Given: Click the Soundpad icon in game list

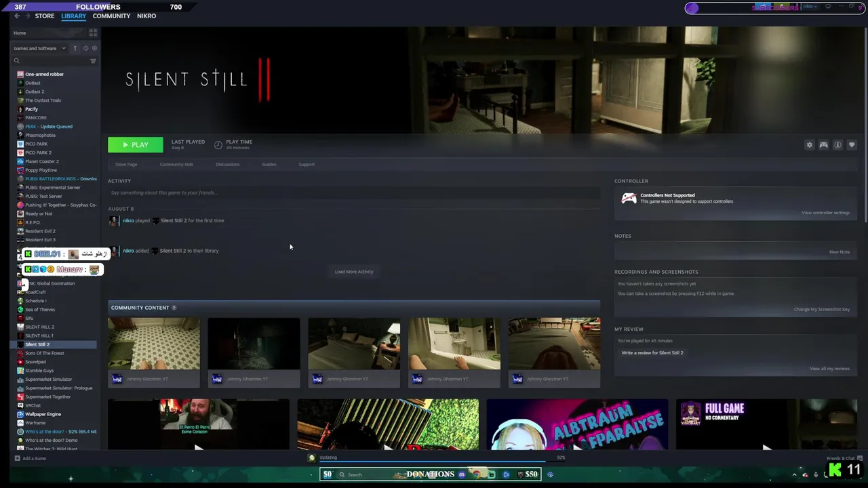Looking at the screenshot, I should 20,362.
